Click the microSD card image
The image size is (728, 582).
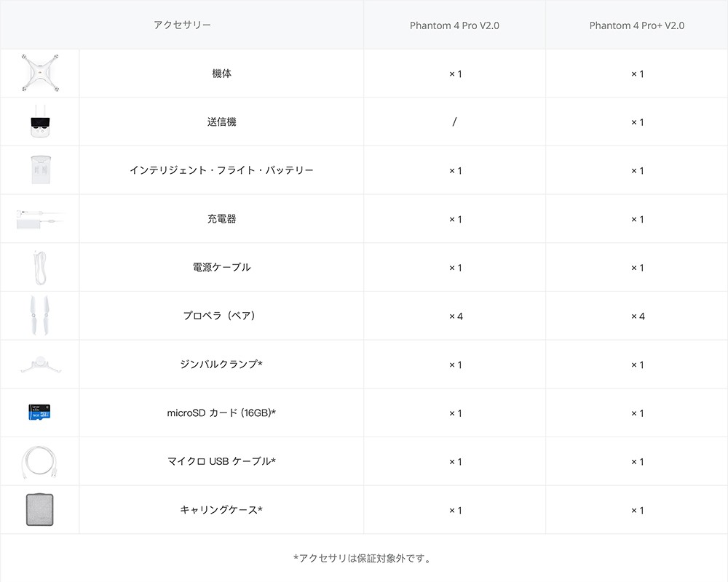point(39,412)
